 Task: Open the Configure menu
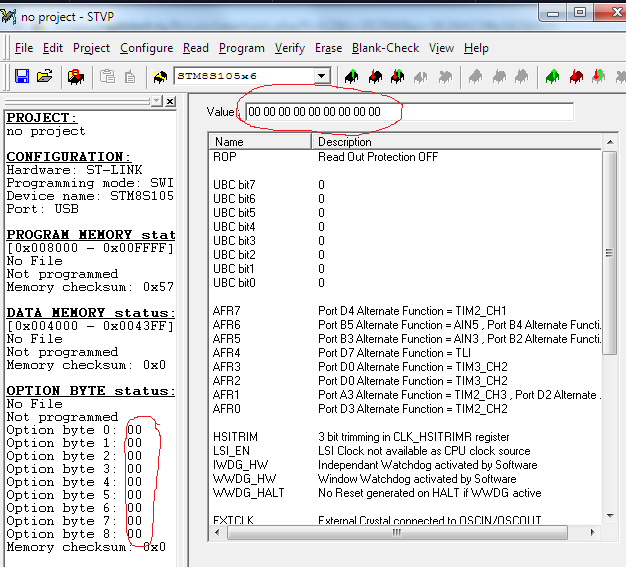point(146,48)
